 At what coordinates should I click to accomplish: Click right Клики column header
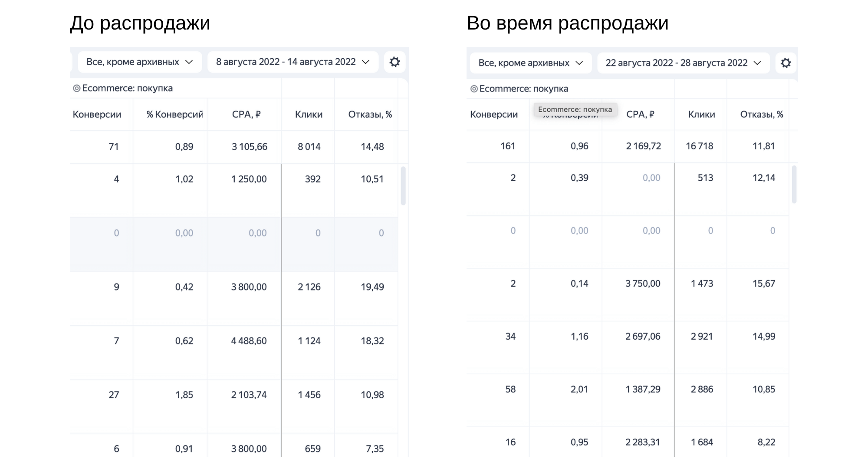pos(701,115)
